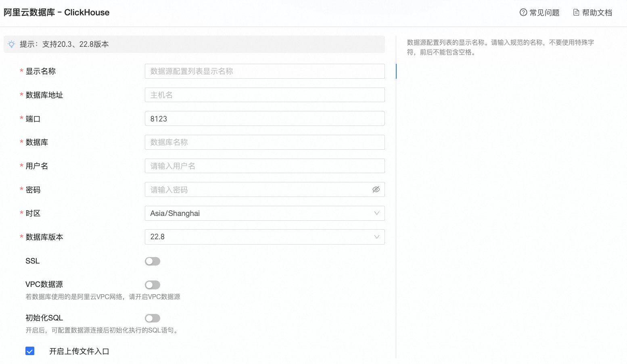Click the 时区 field label

33,213
